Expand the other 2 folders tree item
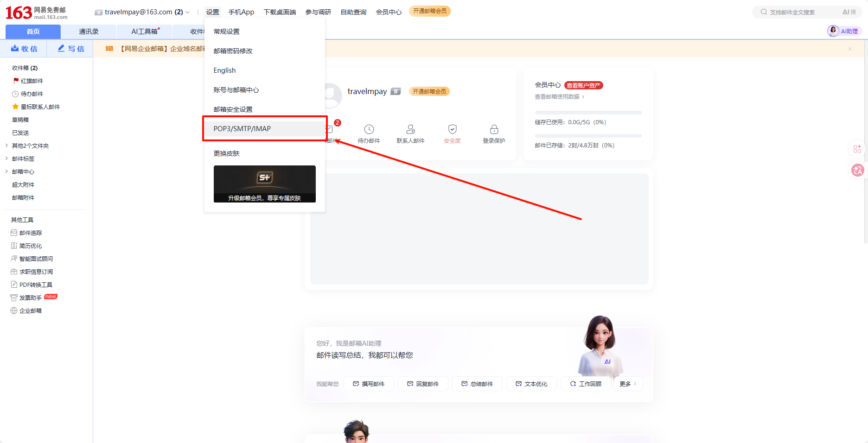The height and width of the screenshot is (443, 868). tap(6, 146)
